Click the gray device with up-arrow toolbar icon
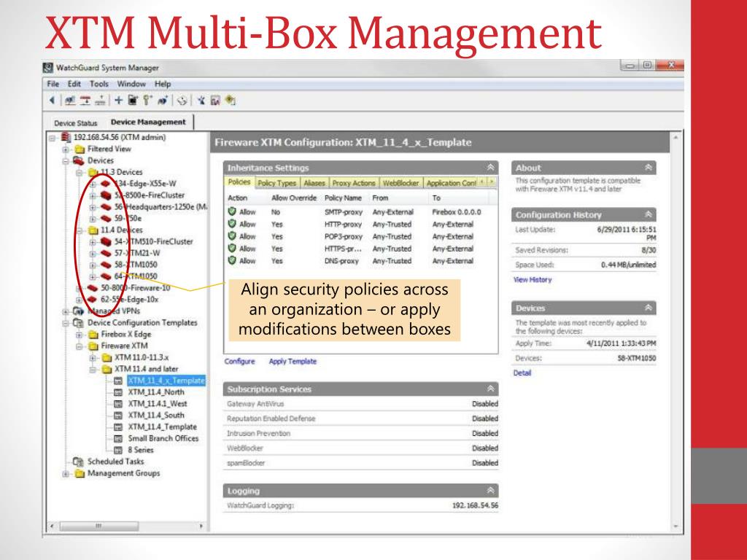Screen dimensions: 747x560 pos(100,101)
